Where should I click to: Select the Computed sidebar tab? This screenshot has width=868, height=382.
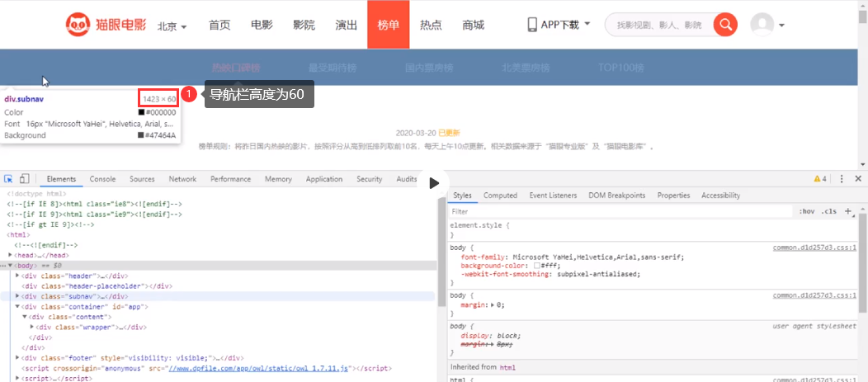(x=500, y=196)
